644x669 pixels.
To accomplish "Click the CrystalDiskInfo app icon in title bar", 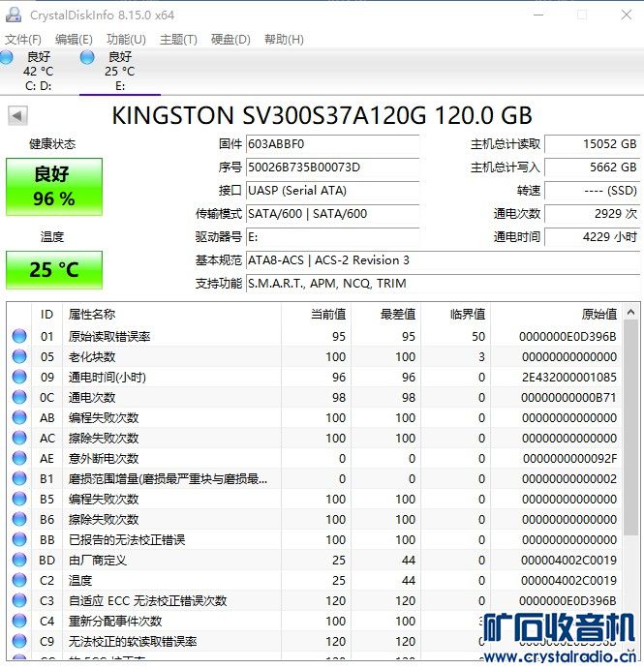I will [14, 15].
